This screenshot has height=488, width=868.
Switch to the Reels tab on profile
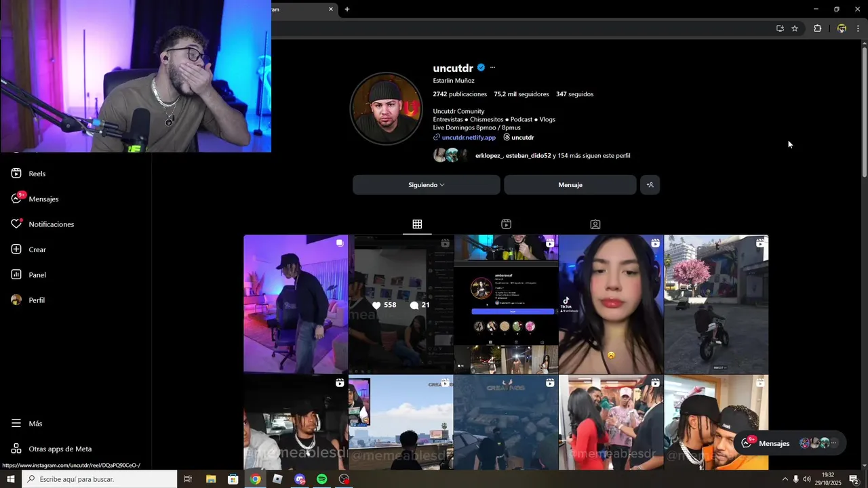[506, 224]
